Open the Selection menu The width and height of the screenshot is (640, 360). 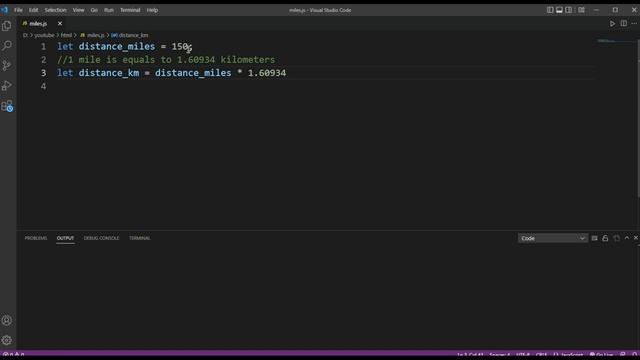tap(56, 10)
